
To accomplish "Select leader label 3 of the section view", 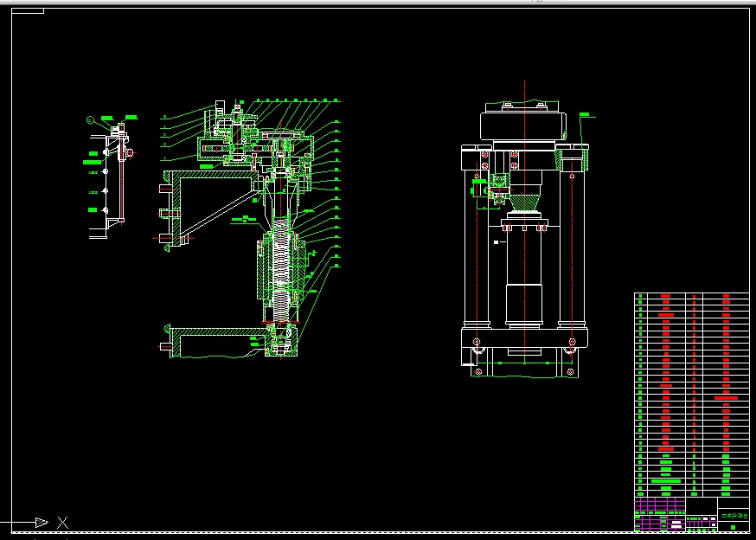I will pyautogui.click(x=165, y=135).
